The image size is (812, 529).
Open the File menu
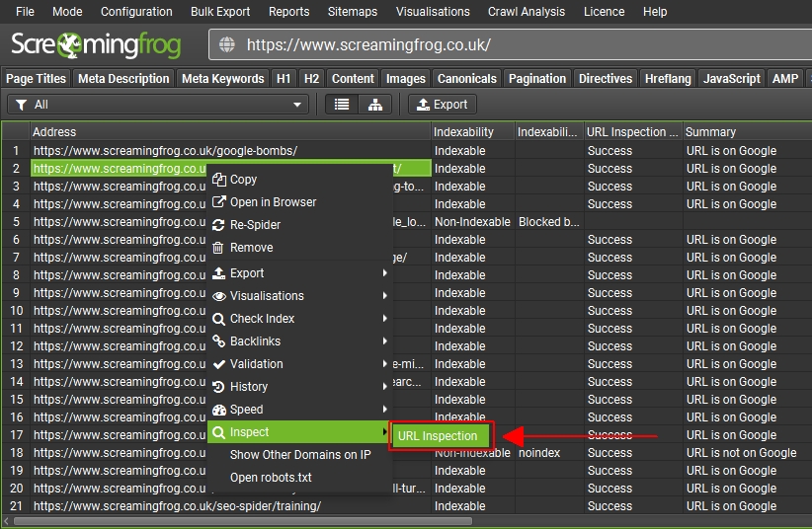(25, 12)
